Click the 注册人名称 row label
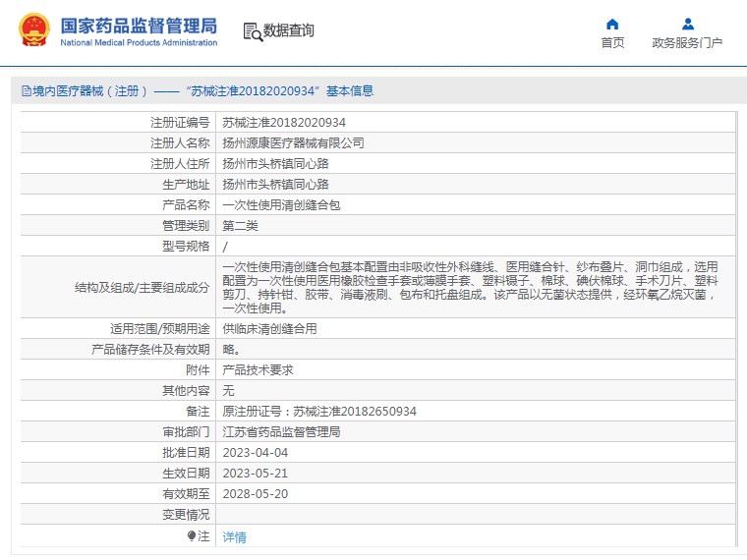 [180, 142]
